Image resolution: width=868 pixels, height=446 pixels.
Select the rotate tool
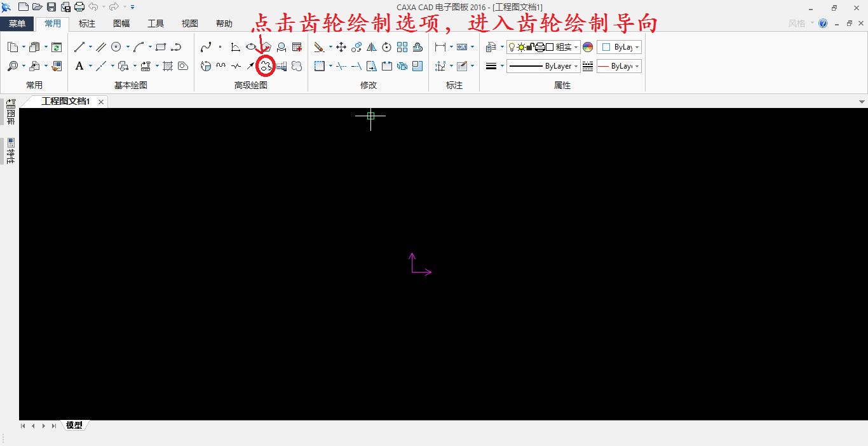click(387, 47)
